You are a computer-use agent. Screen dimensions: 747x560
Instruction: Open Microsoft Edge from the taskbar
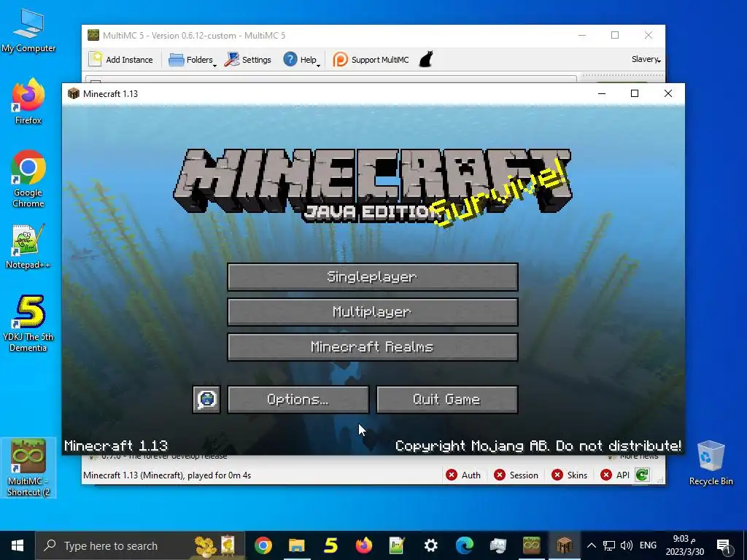coord(465,545)
